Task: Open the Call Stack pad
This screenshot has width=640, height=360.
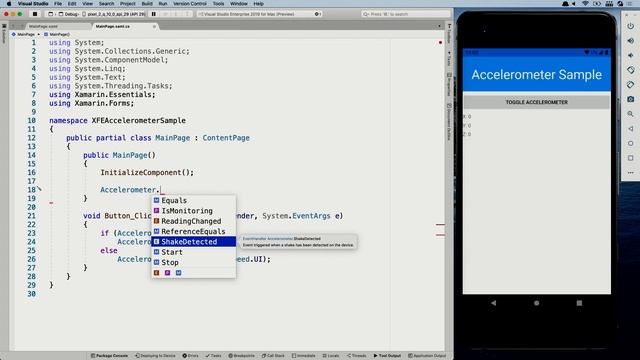Action: point(273,356)
